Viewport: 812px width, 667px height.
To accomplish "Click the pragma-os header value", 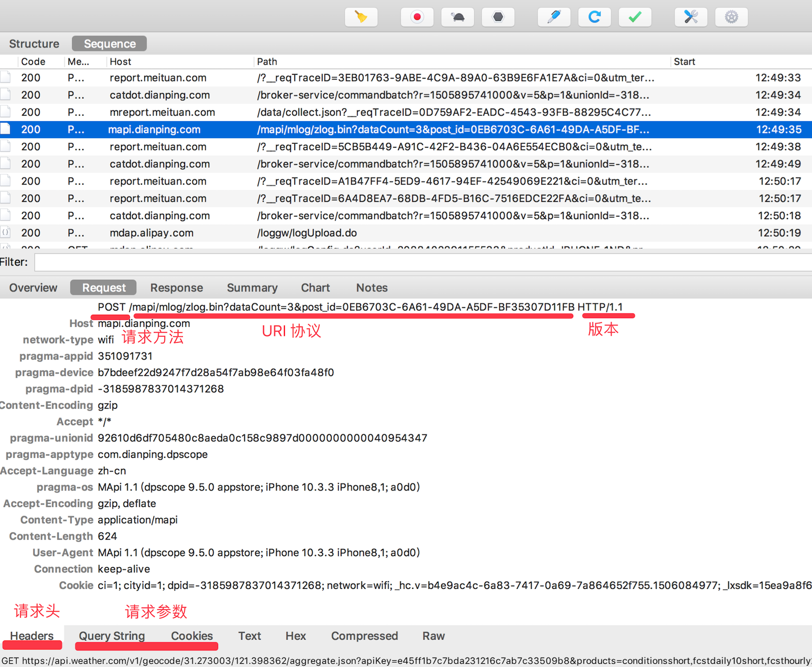I will [259, 487].
